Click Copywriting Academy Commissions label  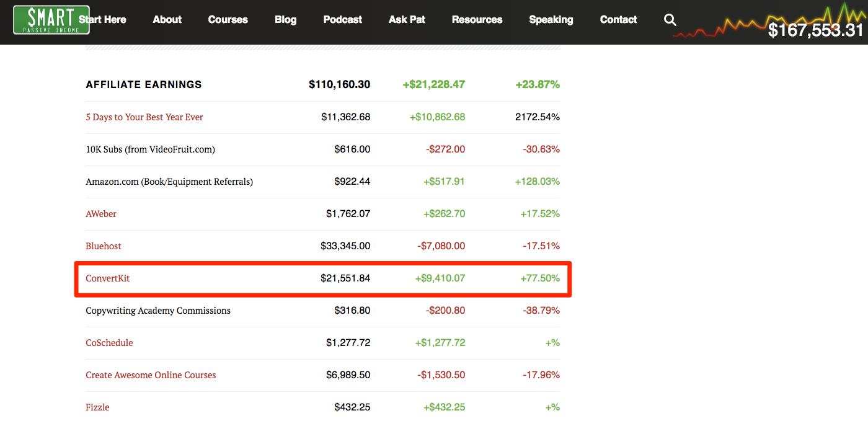[x=158, y=311]
